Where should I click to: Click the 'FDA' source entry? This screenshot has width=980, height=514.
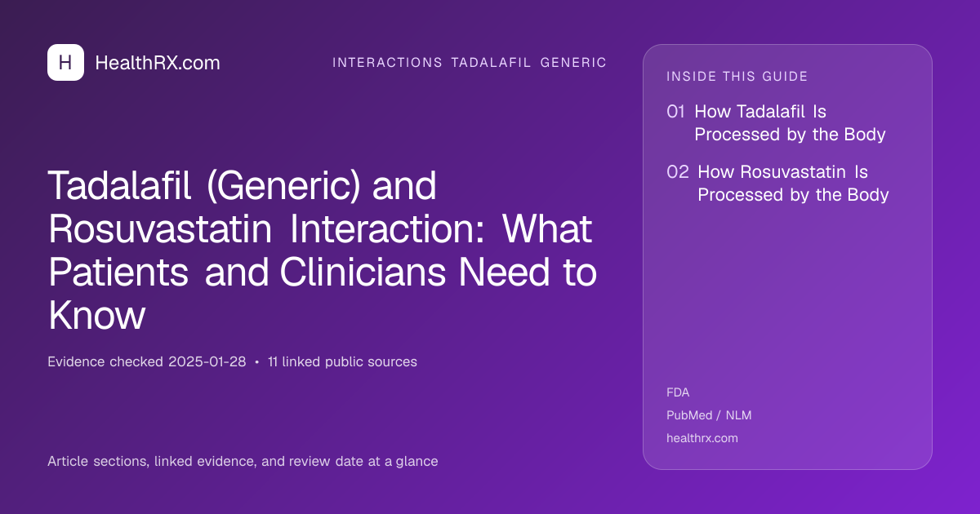pos(678,392)
